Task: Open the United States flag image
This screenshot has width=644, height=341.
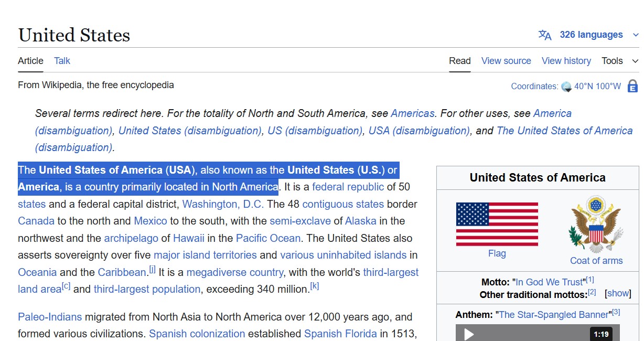Action: (x=497, y=224)
